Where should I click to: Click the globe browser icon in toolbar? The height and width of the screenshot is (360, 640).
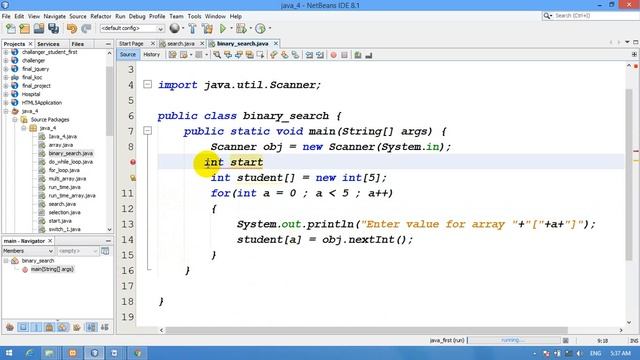pyautogui.click(x=175, y=28)
